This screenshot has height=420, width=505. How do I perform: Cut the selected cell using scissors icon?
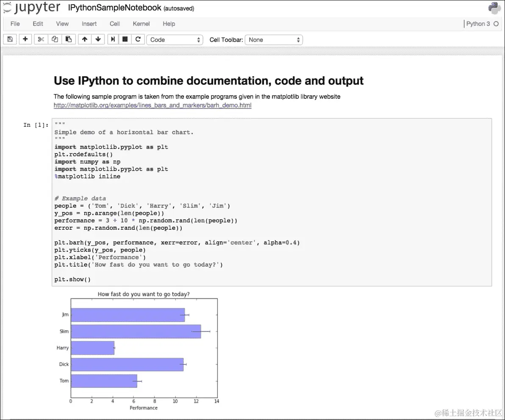(40, 39)
